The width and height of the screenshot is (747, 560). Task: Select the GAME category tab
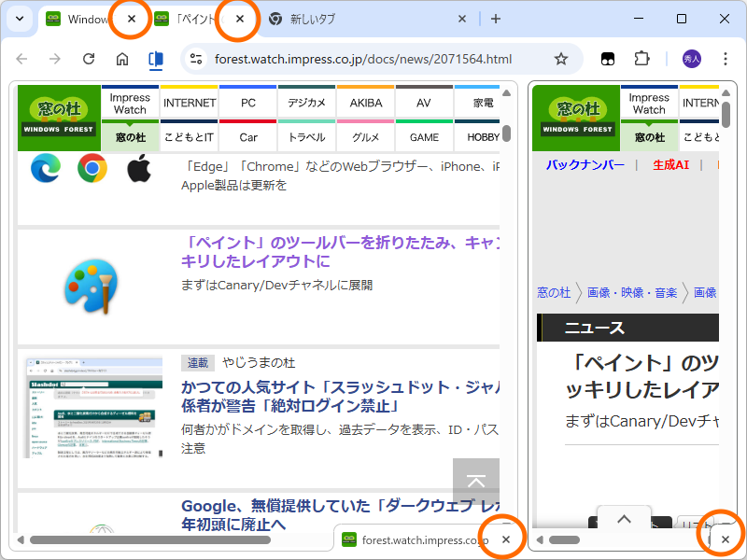(x=424, y=136)
